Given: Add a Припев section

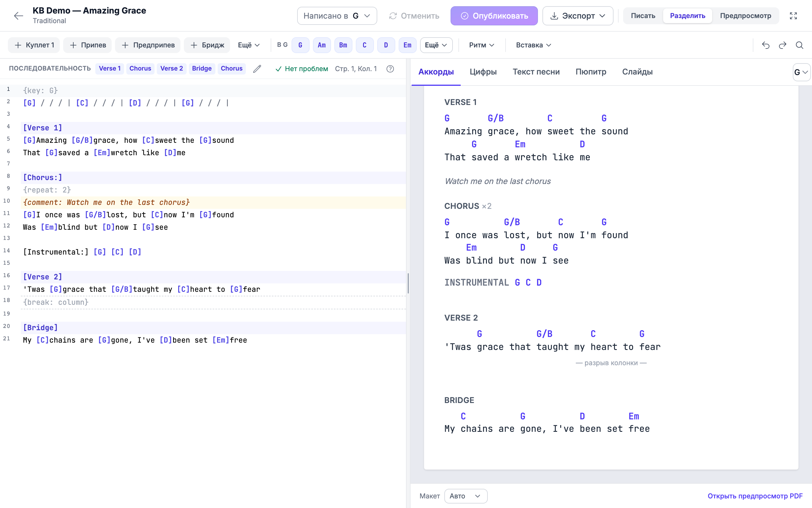Looking at the screenshot, I should (88, 45).
